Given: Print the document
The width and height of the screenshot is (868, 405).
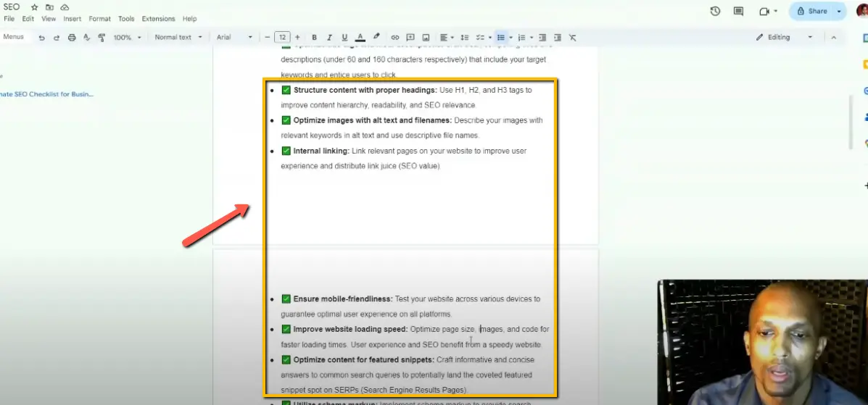Looking at the screenshot, I should pos(71,38).
